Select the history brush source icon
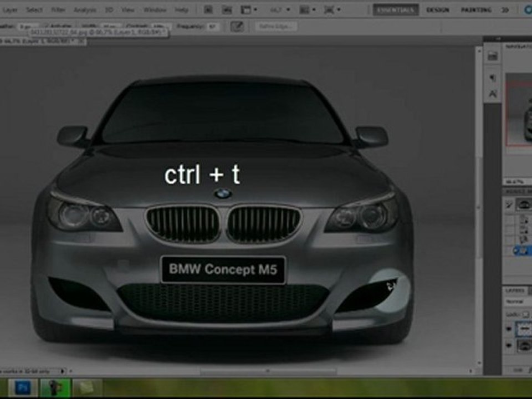The image size is (532, 399). coord(509,204)
